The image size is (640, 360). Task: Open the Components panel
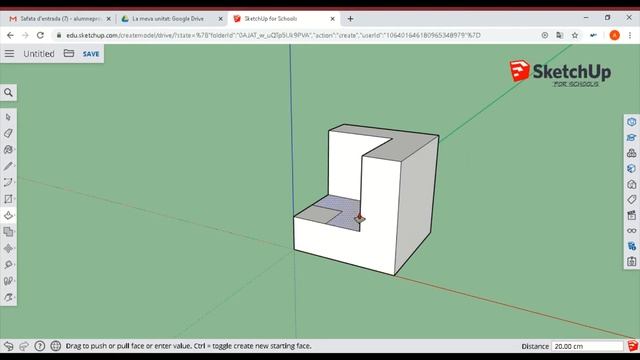(x=631, y=153)
